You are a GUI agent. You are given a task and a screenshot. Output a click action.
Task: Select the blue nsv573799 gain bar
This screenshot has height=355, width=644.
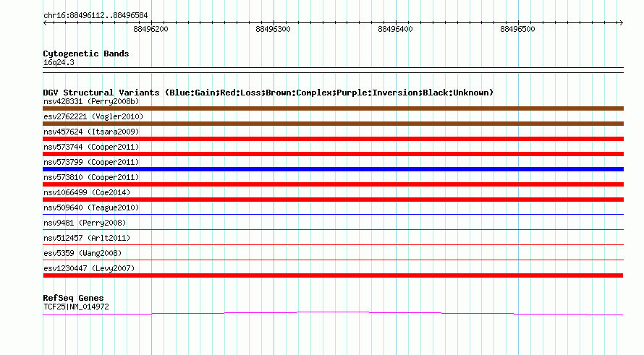333,169
